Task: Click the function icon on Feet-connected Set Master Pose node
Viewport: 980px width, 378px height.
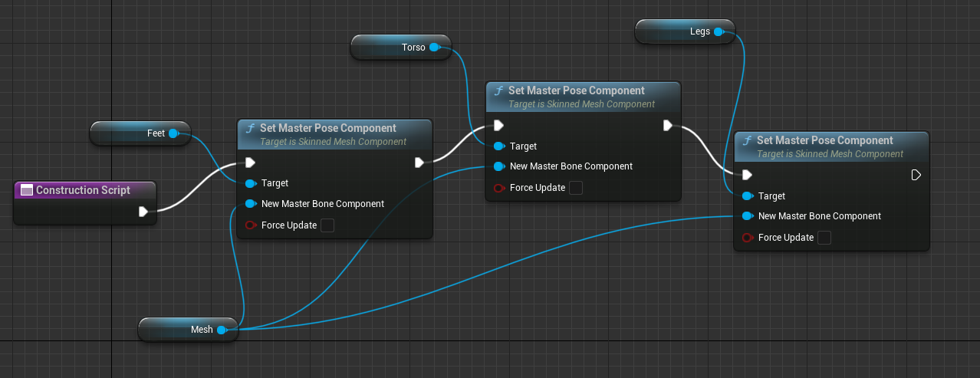Action: 250,129
